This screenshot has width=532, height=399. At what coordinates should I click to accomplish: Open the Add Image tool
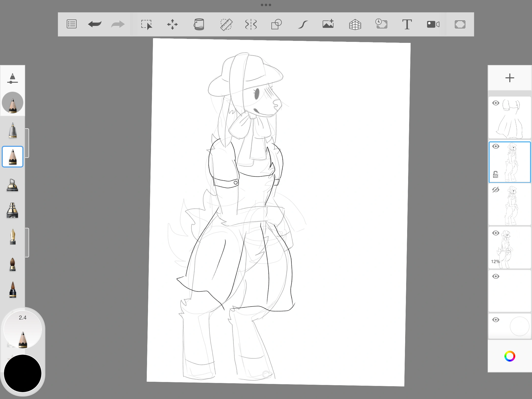(328, 24)
